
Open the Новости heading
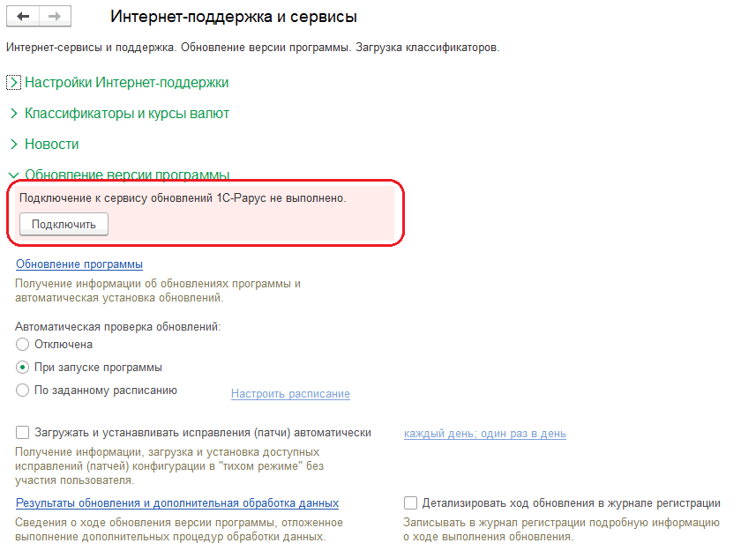pyautogui.click(x=51, y=144)
